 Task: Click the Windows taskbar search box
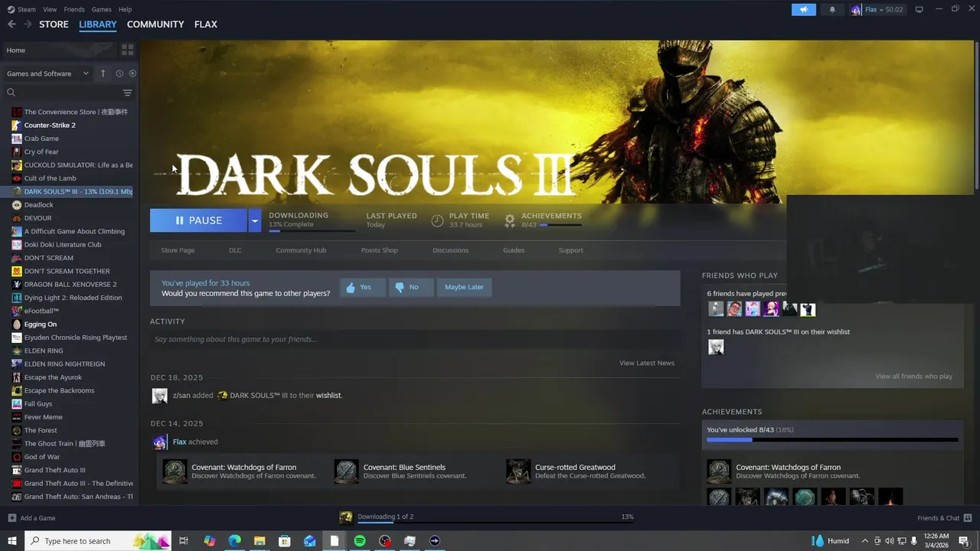[x=98, y=541]
